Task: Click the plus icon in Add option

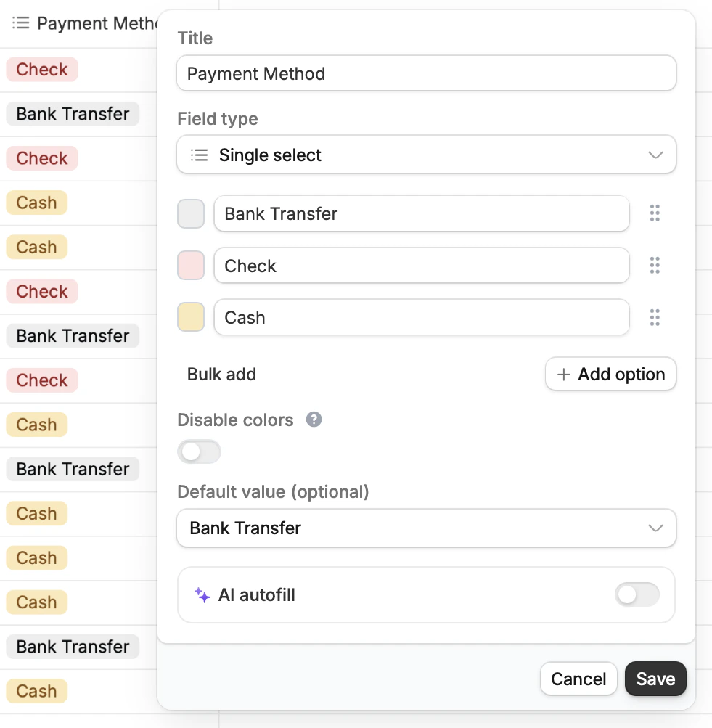Action: tap(563, 375)
